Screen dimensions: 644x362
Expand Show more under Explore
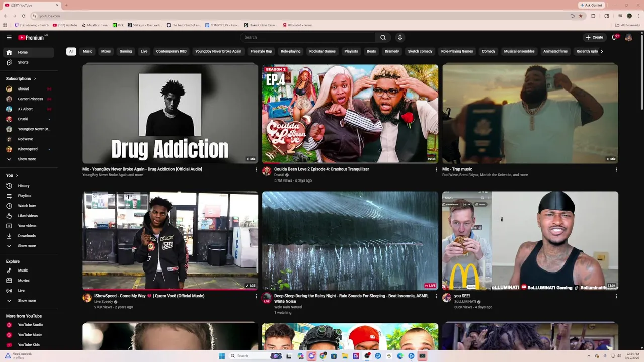coord(28,301)
